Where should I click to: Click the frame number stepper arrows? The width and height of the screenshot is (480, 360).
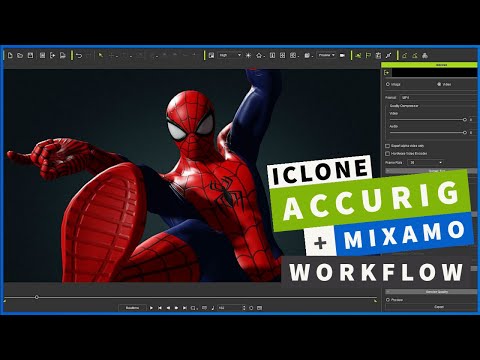(244, 308)
